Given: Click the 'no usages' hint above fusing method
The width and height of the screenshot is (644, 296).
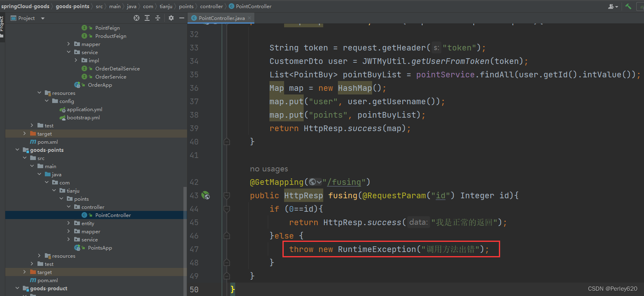Looking at the screenshot, I should [269, 169].
